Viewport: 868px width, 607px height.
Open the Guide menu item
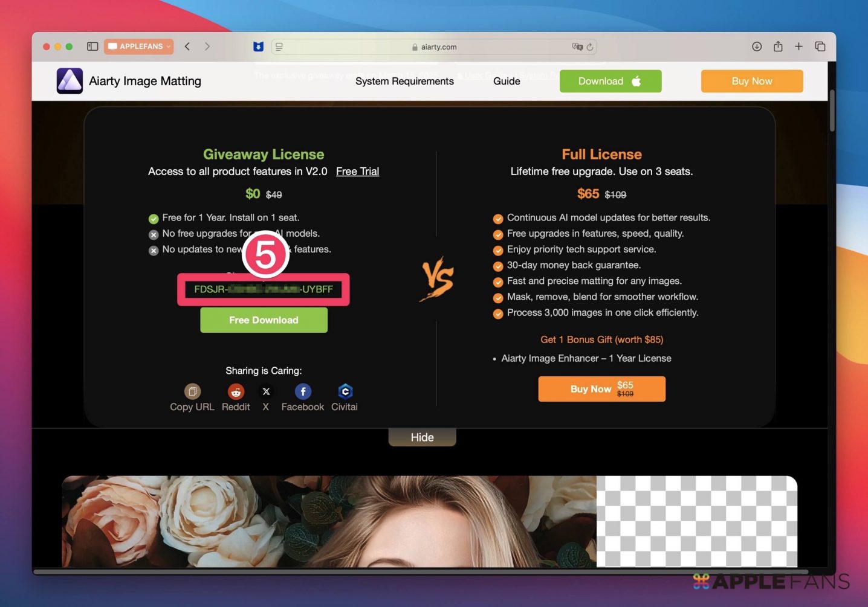pyautogui.click(x=507, y=81)
